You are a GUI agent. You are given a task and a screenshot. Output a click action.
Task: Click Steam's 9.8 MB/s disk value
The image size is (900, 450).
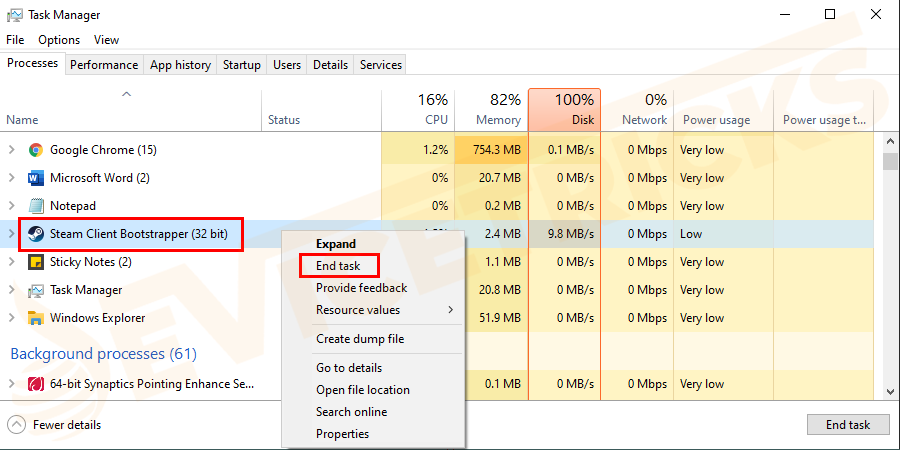click(569, 234)
